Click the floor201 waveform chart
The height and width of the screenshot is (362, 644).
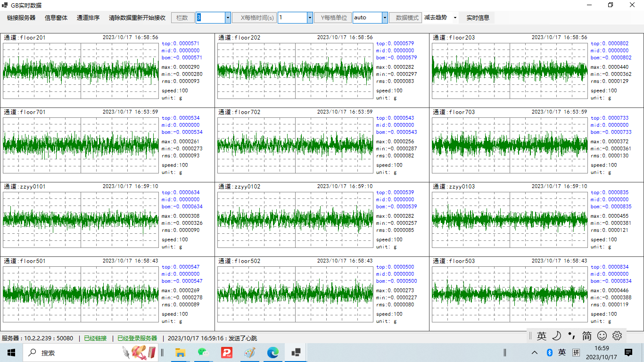pyautogui.click(x=81, y=70)
